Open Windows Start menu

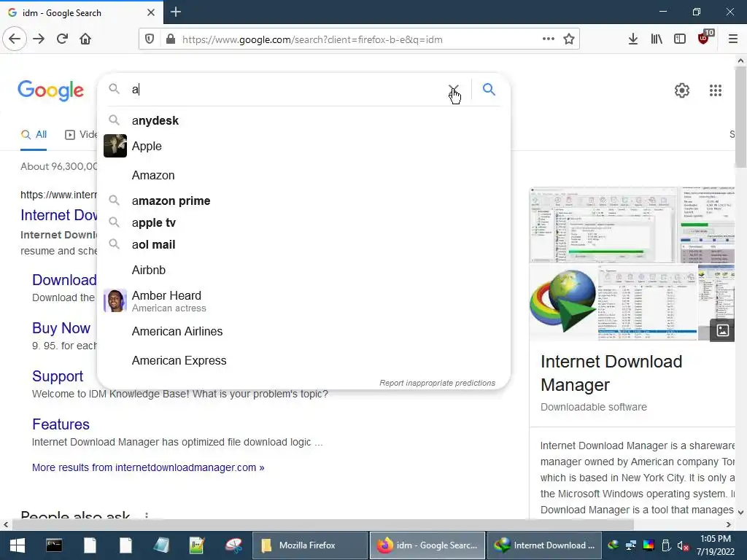pos(18,545)
